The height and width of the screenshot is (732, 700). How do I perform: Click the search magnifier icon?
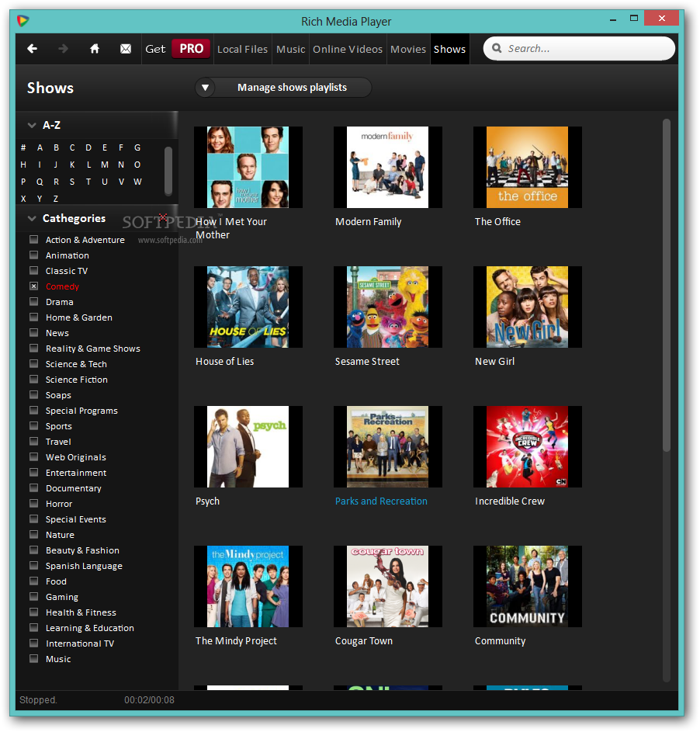click(x=497, y=48)
